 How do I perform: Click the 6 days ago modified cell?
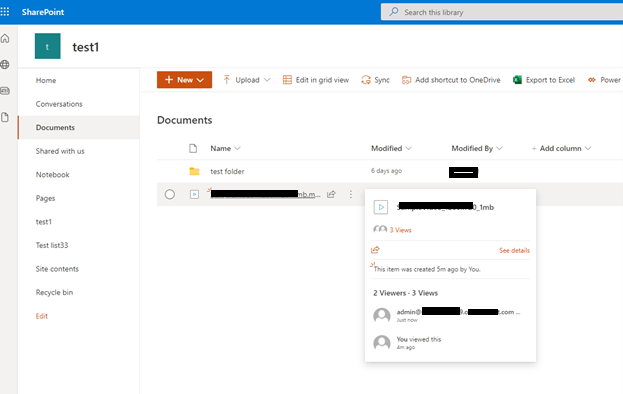tap(387, 171)
